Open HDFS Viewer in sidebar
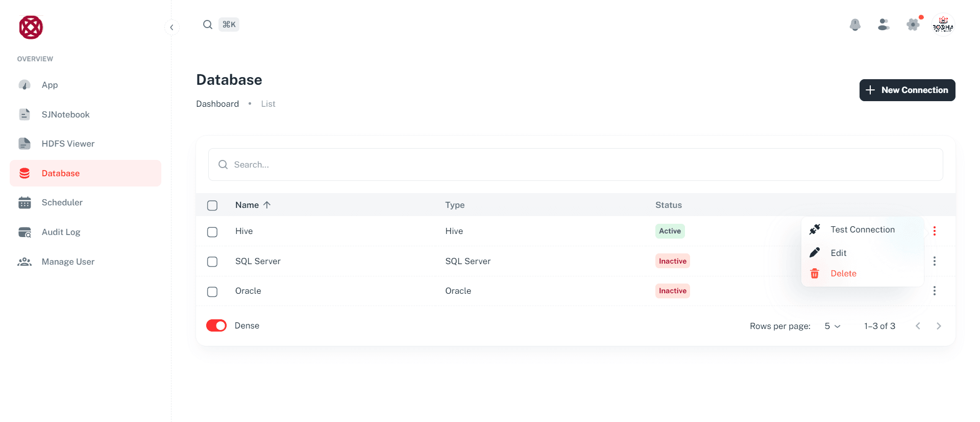Viewport: 980px width, 422px height. coord(85,144)
